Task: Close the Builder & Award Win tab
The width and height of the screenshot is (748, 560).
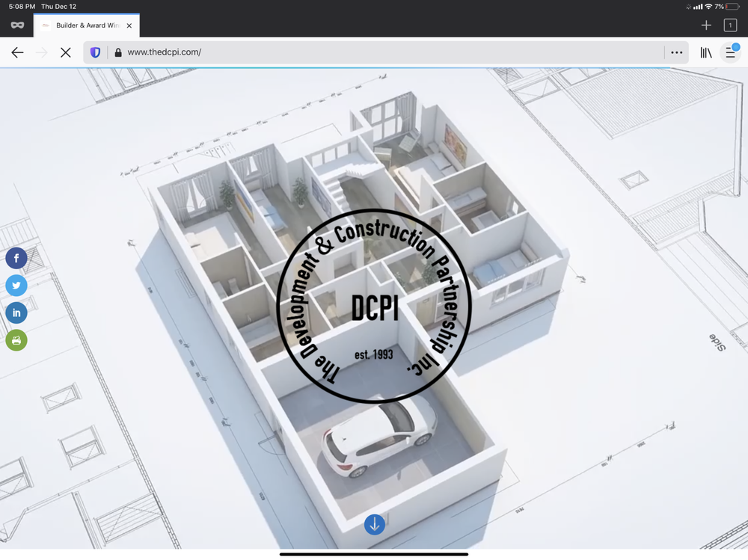Action: (x=129, y=25)
